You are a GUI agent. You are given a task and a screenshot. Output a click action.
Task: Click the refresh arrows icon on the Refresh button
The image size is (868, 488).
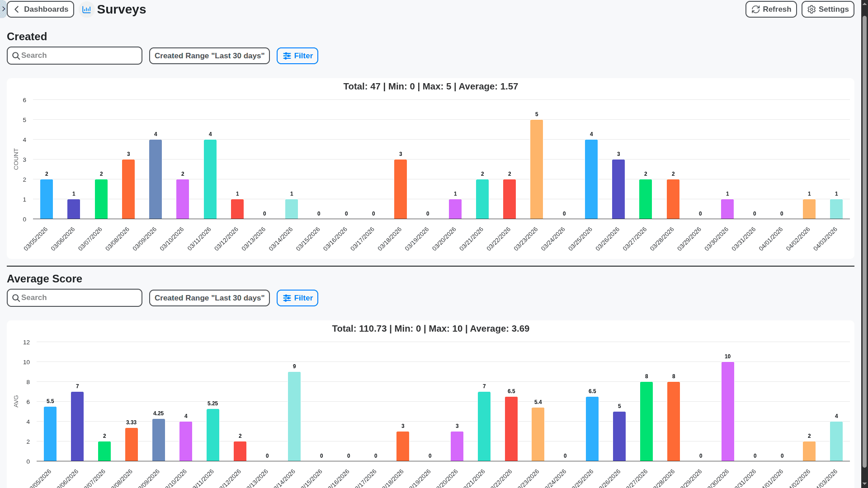(x=756, y=9)
